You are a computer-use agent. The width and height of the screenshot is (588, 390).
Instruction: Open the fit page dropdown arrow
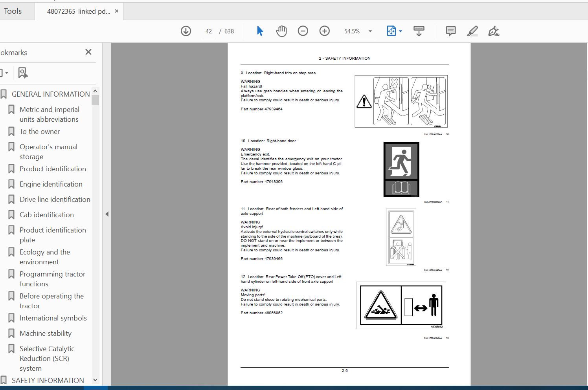point(401,31)
